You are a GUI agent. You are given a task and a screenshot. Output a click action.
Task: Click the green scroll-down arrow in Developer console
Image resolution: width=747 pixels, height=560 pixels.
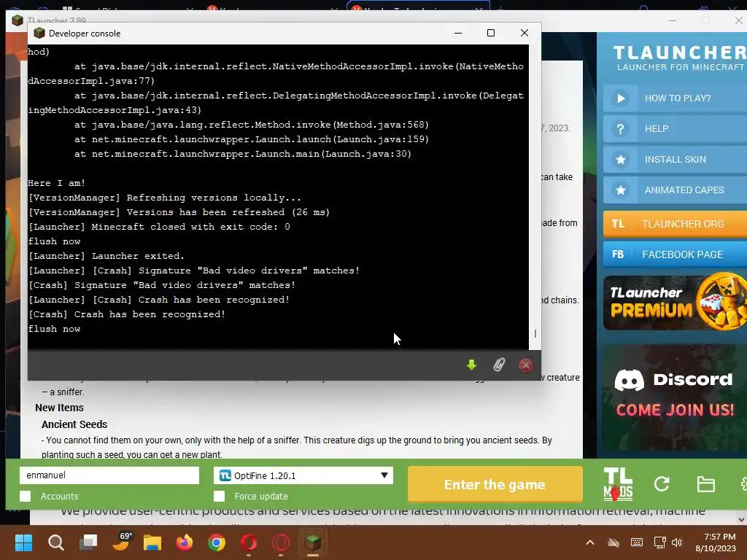(x=471, y=365)
